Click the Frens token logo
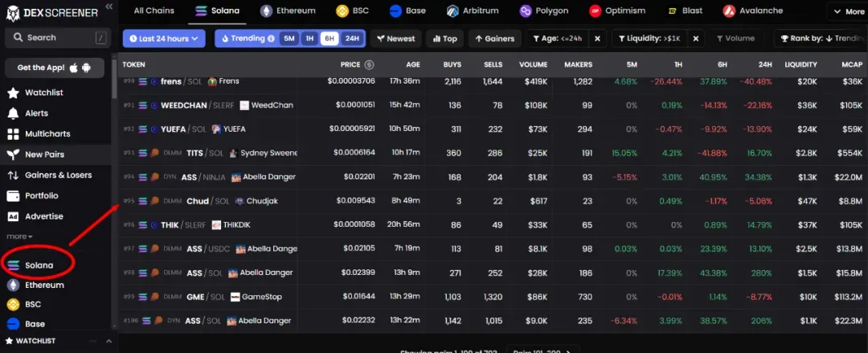Image resolution: width=868 pixels, height=353 pixels. pos(211,81)
